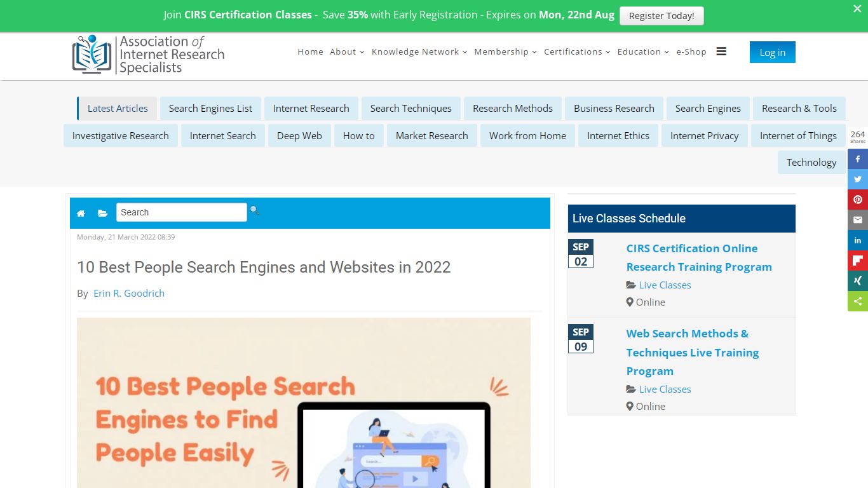Share the page on Facebook
Screen dimensions: 868x488
[x=858, y=159]
